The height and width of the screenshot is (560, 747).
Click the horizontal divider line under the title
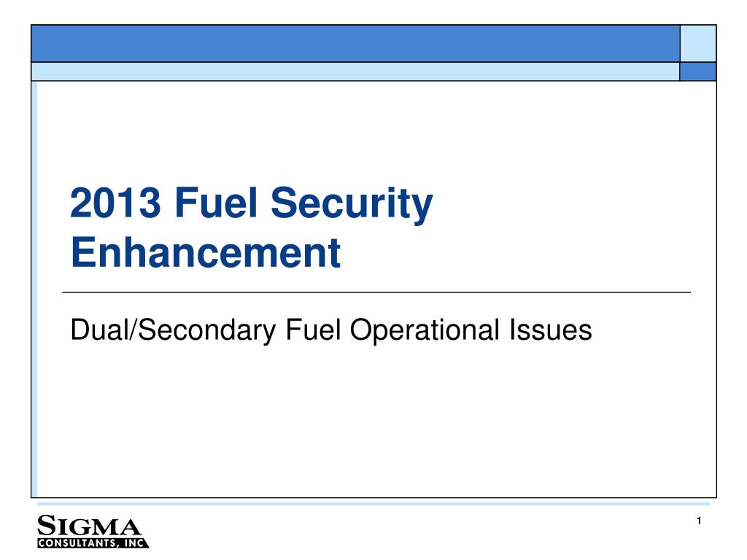click(376, 292)
